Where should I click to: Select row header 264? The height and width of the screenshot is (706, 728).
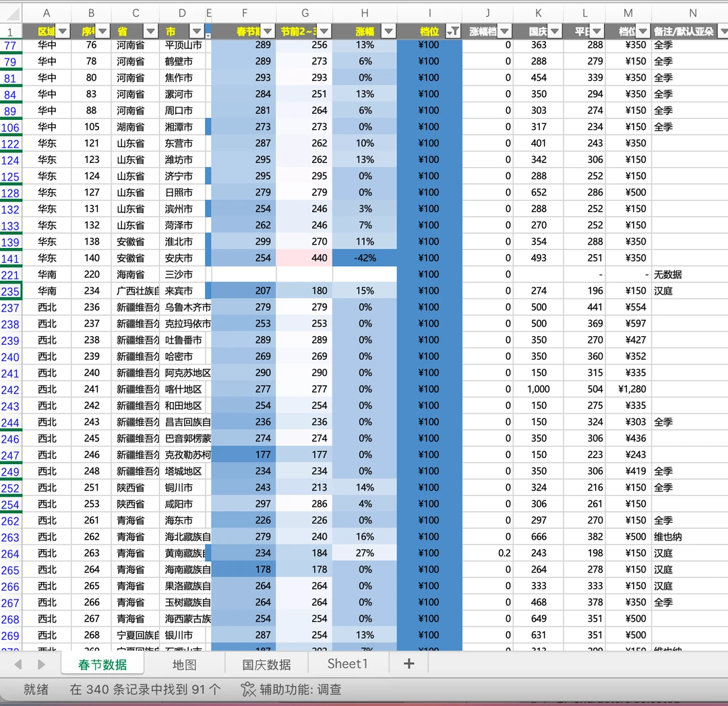click(x=10, y=554)
